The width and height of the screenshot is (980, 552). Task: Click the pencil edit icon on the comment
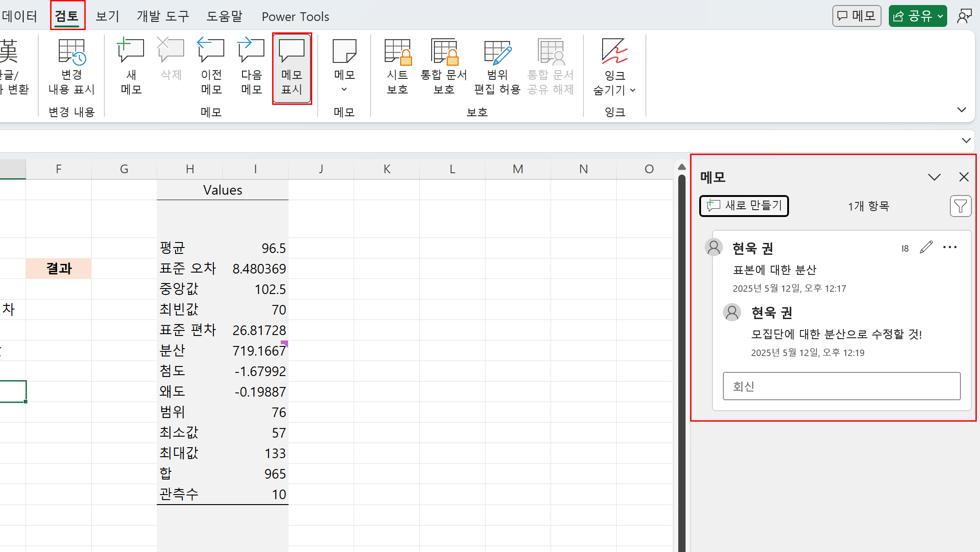coord(926,248)
